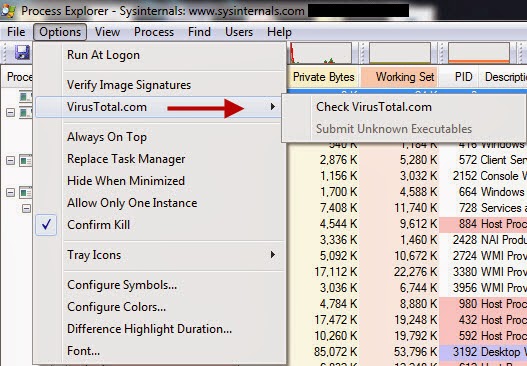The image size is (527, 366).
Task: Click the 85,072 K private bytes cell
Action: click(336, 352)
